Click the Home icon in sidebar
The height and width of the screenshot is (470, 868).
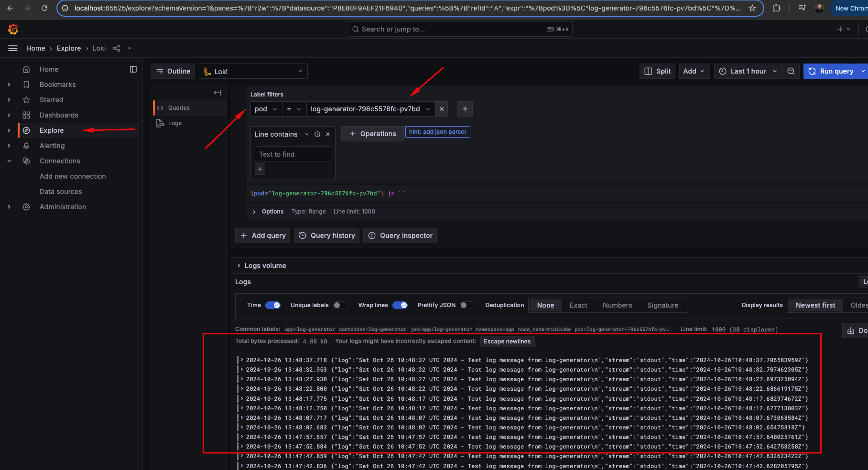26,69
